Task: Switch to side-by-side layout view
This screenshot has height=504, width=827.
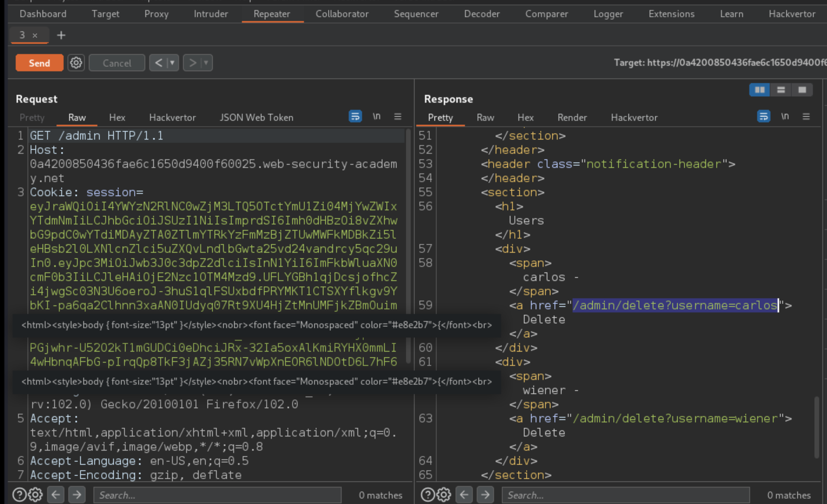Action: 760,90
